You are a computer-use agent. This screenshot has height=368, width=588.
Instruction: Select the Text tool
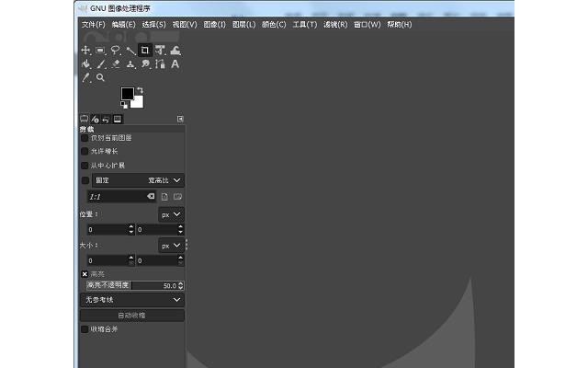(175, 64)
